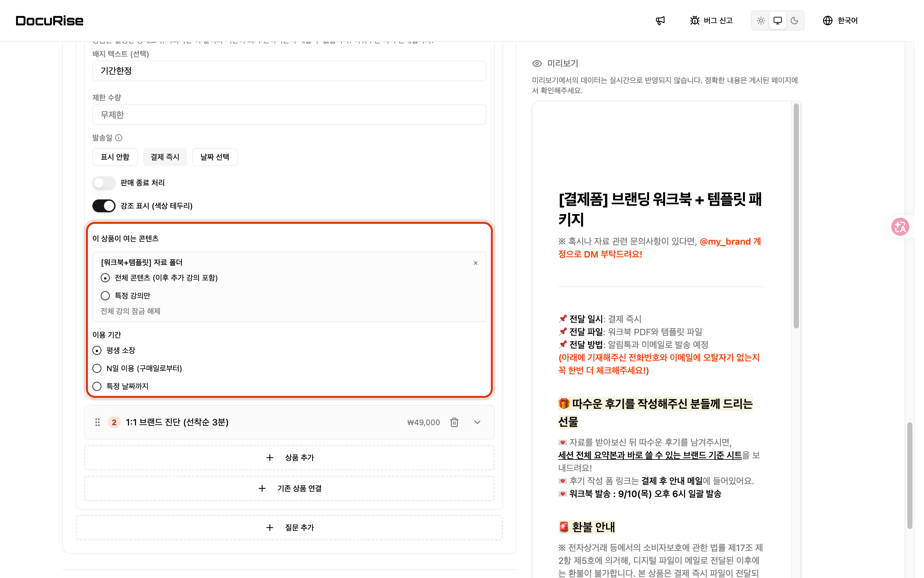Click the number 2 product badge
This screenshot has width=924, height=578.
pos(114,422)
